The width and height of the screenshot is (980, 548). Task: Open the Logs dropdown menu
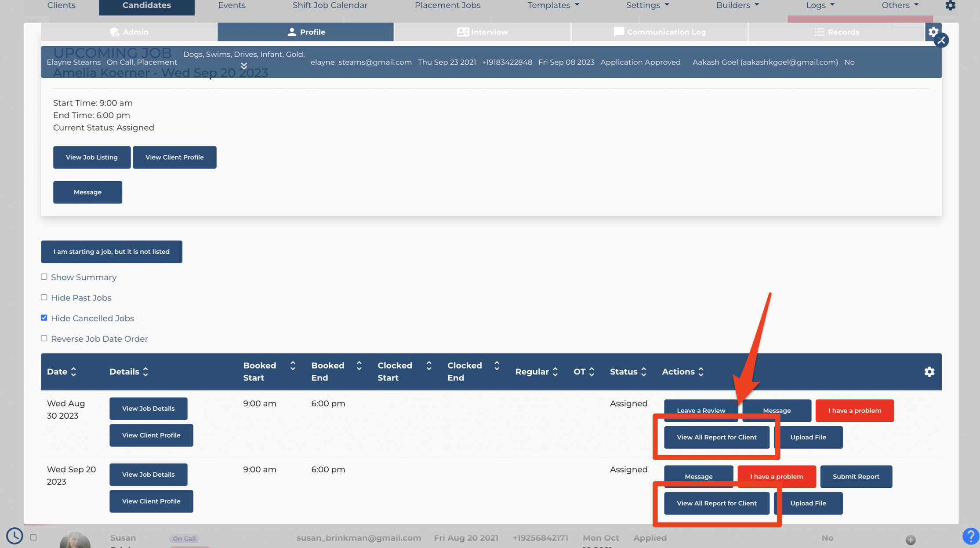tap(820, 5)
